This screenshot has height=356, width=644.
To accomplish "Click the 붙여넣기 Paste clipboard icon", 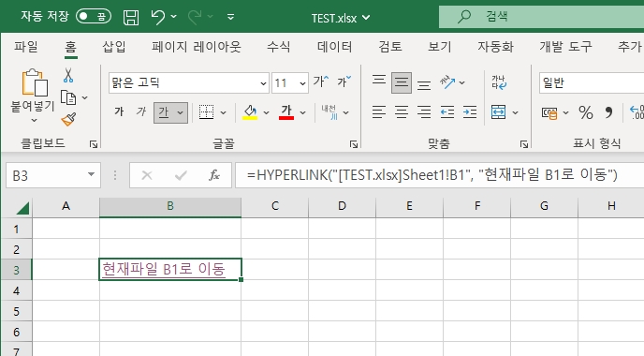I will click(x=34, y=82).
